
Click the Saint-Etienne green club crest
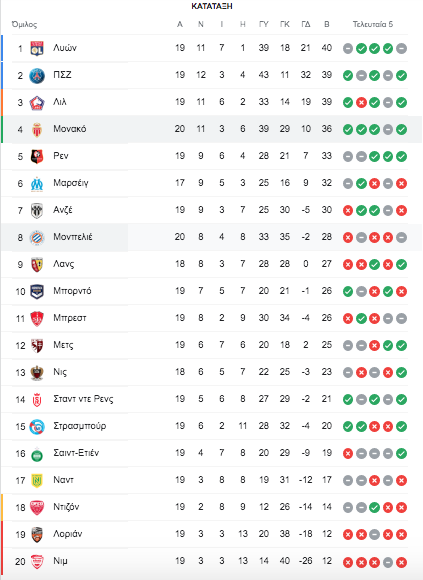coord(37,453)
